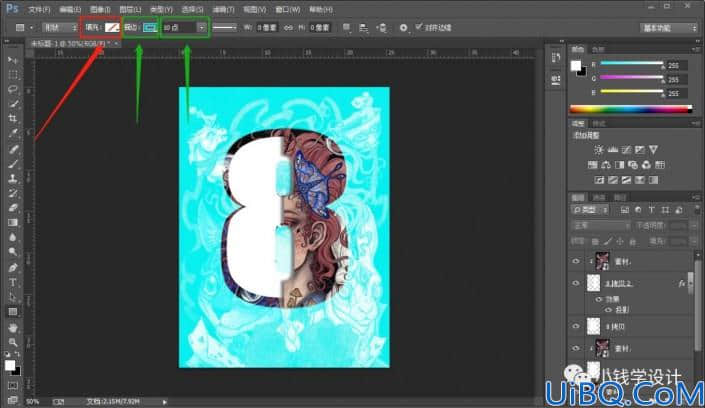Open layer blend mode dropdown
Viewport: 705px width, 408px height.
(601, 226)
